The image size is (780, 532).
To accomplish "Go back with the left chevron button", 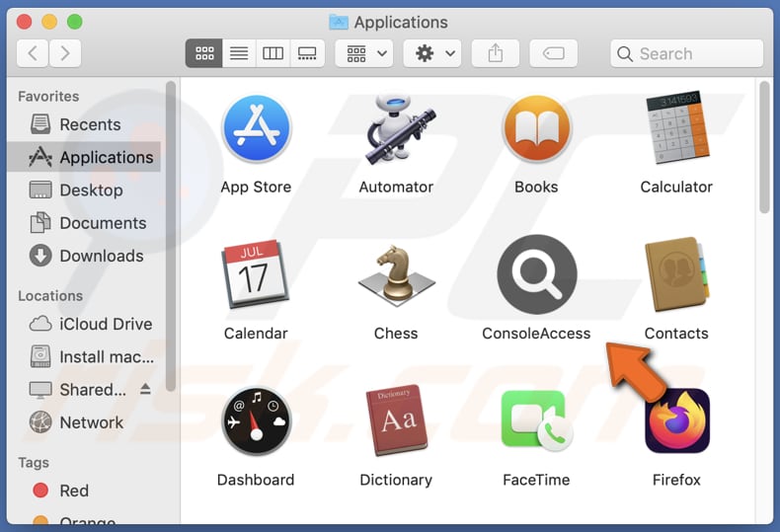I will [x=33, y=53].
